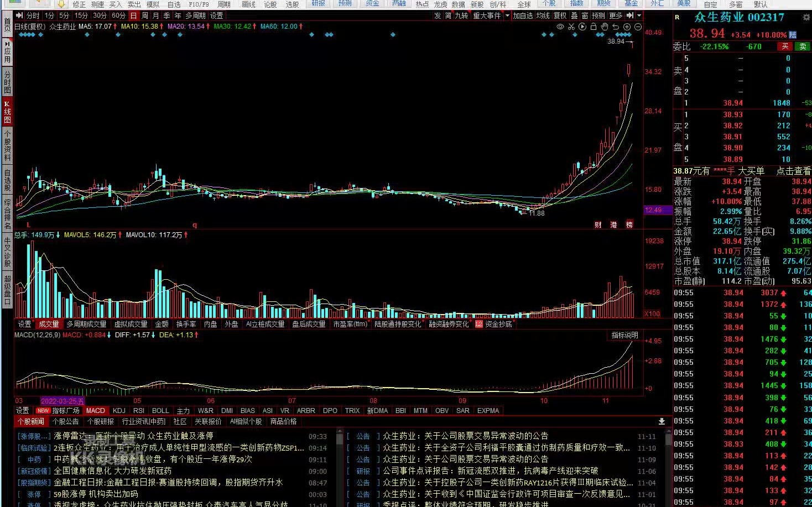This screenshot has height=507, width=812.
Task: Click the red 买 buy button
Action: tap(785, 46)
